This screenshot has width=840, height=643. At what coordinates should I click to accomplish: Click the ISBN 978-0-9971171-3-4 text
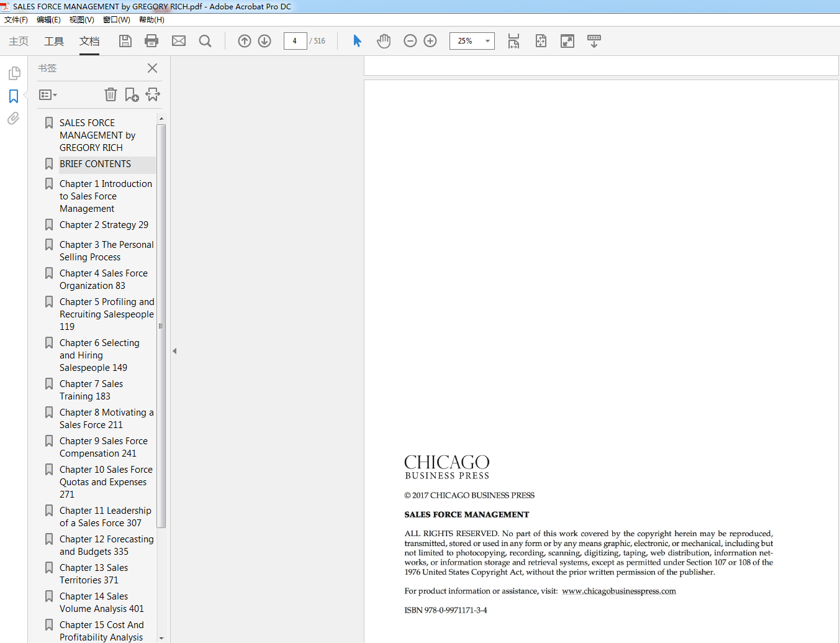pyautogui.click(x=446, y=610)
